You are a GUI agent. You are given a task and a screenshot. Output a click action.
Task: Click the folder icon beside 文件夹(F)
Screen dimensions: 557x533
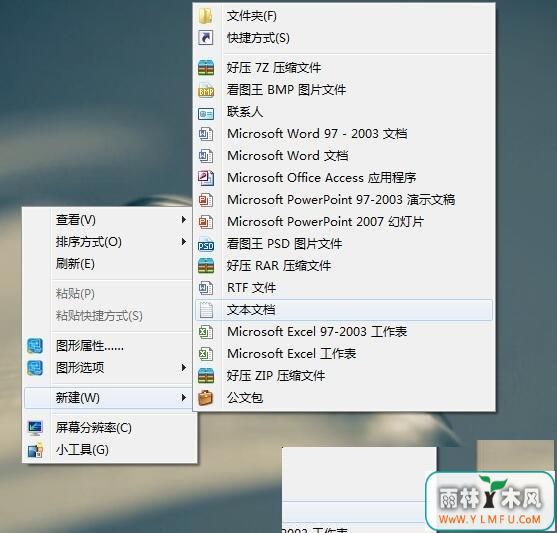[x=206, y=16]
